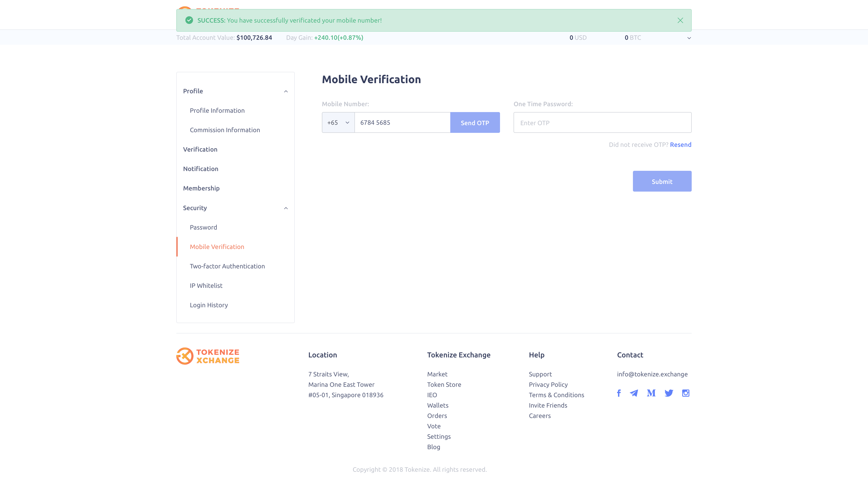Open Privacy Policy link

click(x=548, y=385)
